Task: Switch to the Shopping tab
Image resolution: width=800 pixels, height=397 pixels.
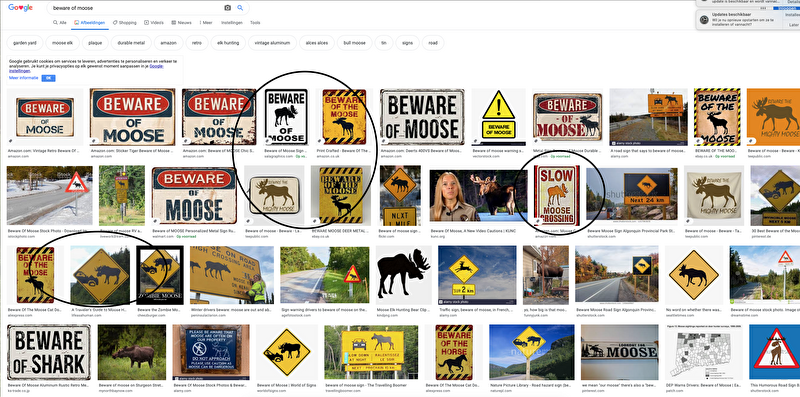Action: [125, 23]
